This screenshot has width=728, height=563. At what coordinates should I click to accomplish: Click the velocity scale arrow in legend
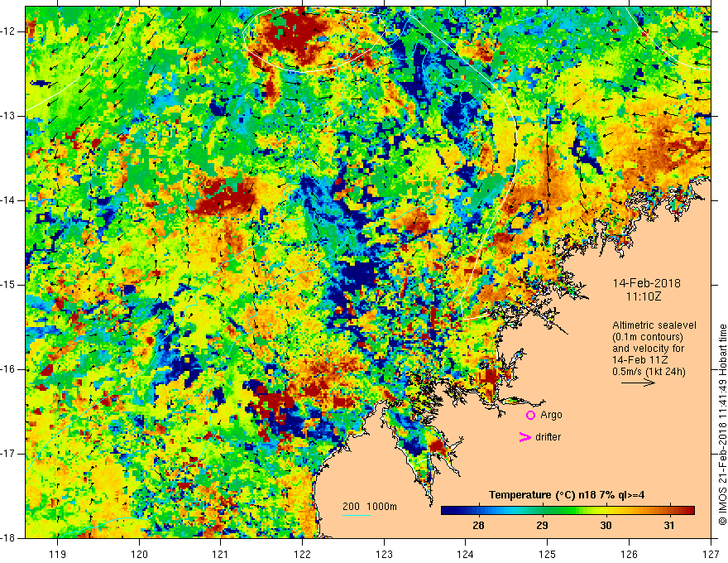[638, 383]
